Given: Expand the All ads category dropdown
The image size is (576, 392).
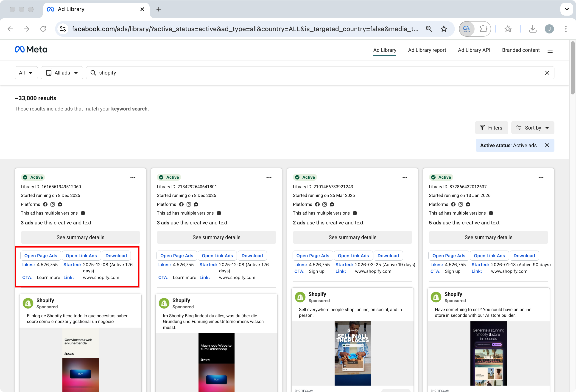Looking at the screenshot, I should 62,73.
